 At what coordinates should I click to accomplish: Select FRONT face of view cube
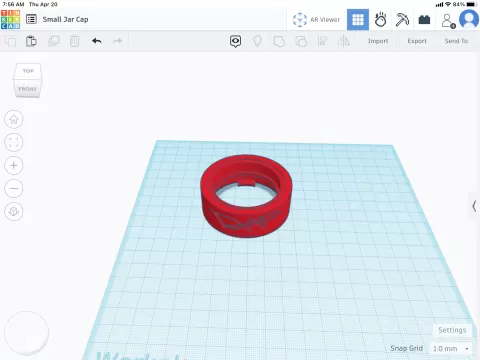[27, 89]
